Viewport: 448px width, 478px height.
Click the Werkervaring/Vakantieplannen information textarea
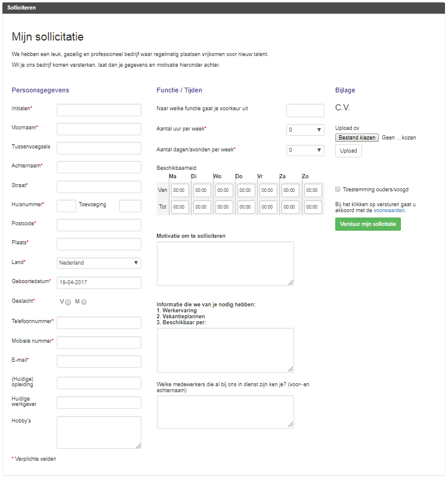click(x=225, y=350)
